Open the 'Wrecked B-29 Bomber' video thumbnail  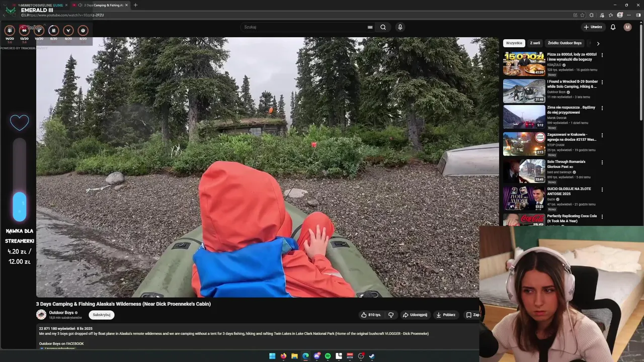click(x=524, y=91)
